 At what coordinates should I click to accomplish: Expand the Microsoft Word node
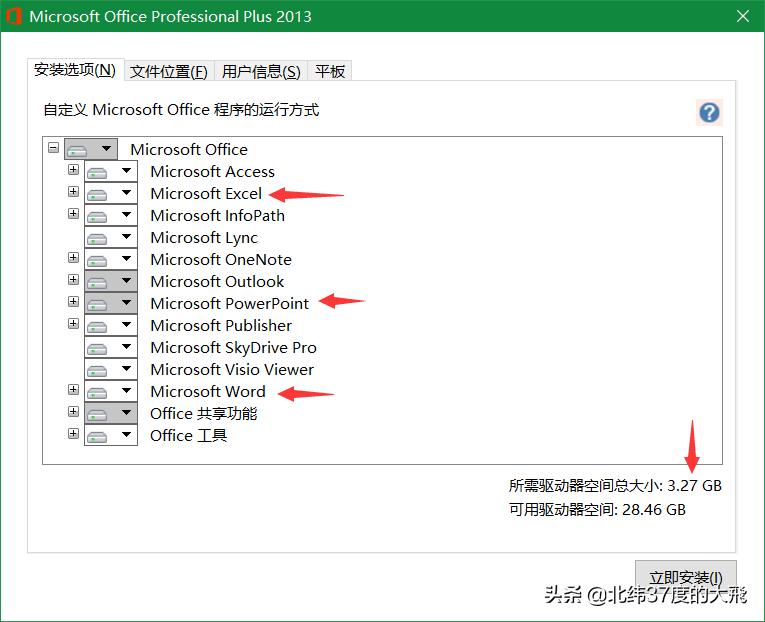click(x=73, y=389)
